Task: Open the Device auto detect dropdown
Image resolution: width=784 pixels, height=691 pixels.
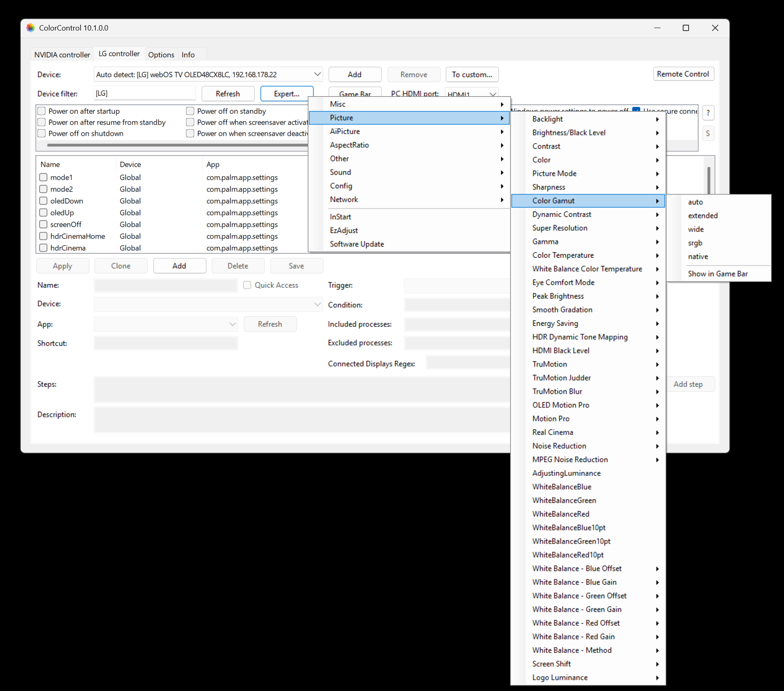Action: pyautogui.click(x=208, y=75)
